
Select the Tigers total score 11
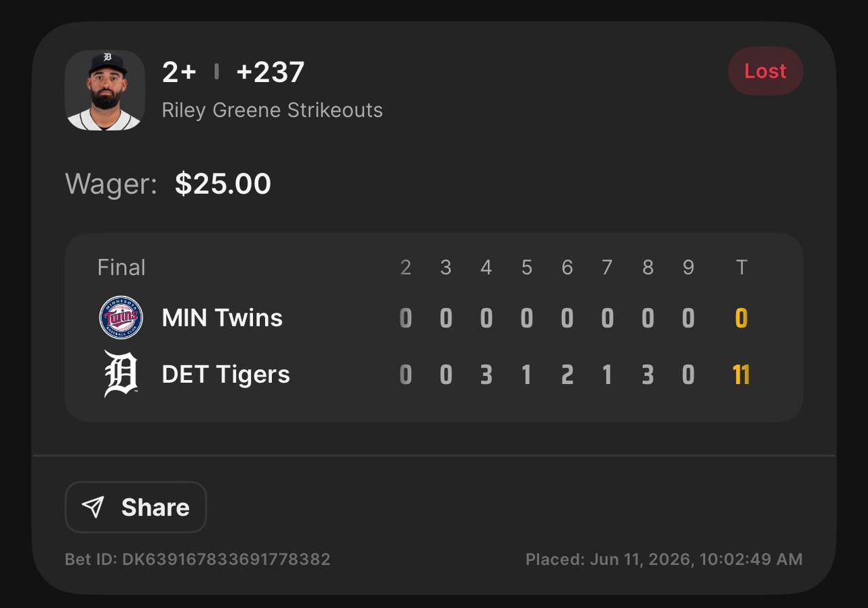pos(741,375)
